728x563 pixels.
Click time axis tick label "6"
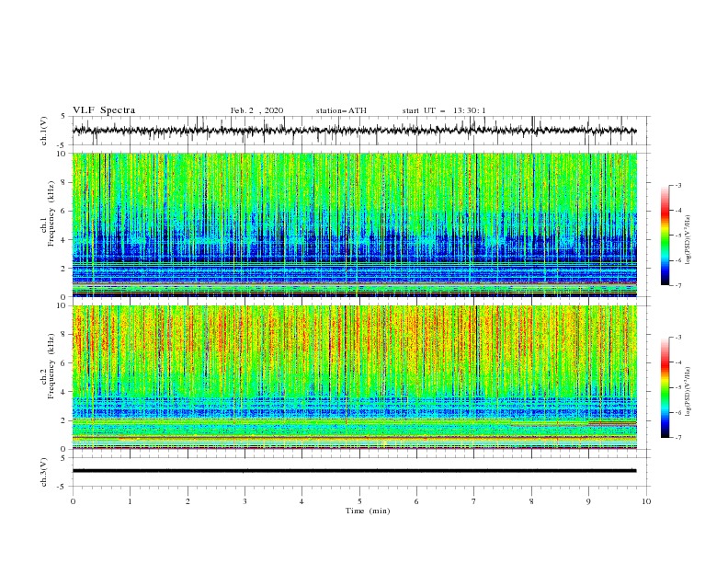(416, 501)
